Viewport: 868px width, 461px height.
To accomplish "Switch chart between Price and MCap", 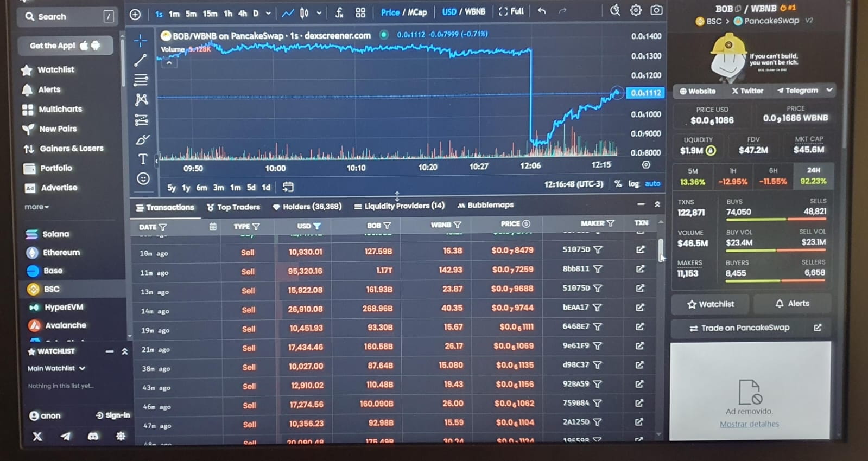I will coord(403,12).
